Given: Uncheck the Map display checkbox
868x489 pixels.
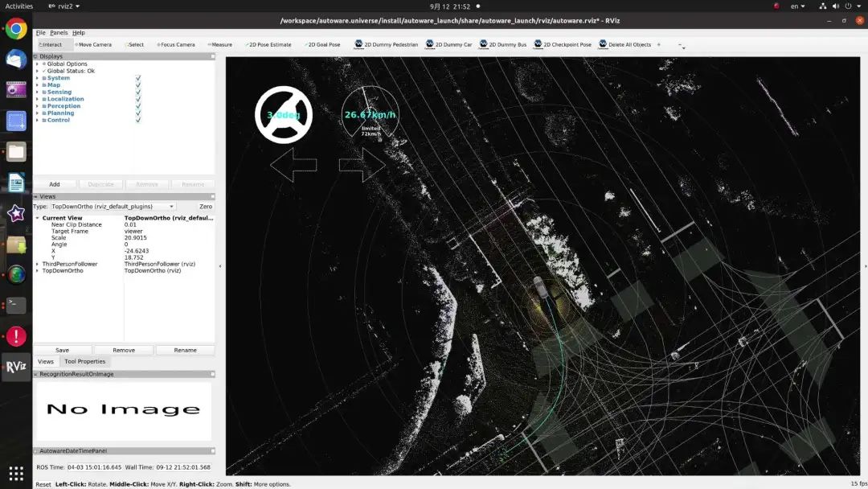Looking at the screenshot, I should pos(138,85).
